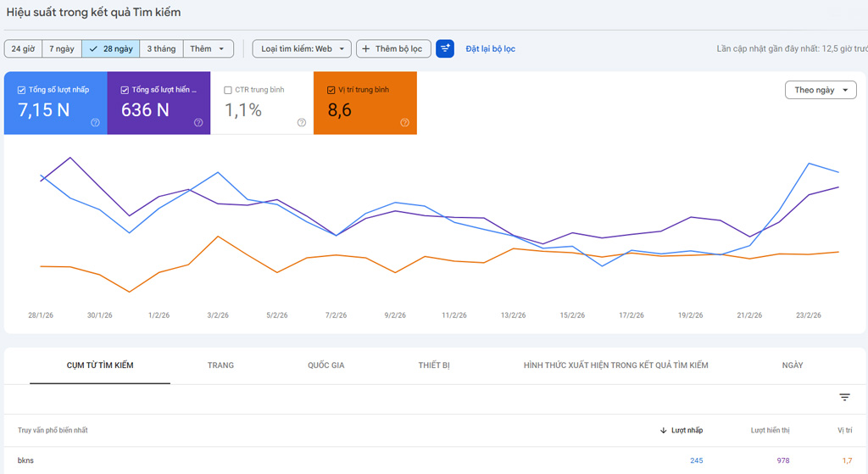This screenshot has width=868, height=474.
Task: Click help icon on CTR trung bình card
Action: [x=302, y=123]
